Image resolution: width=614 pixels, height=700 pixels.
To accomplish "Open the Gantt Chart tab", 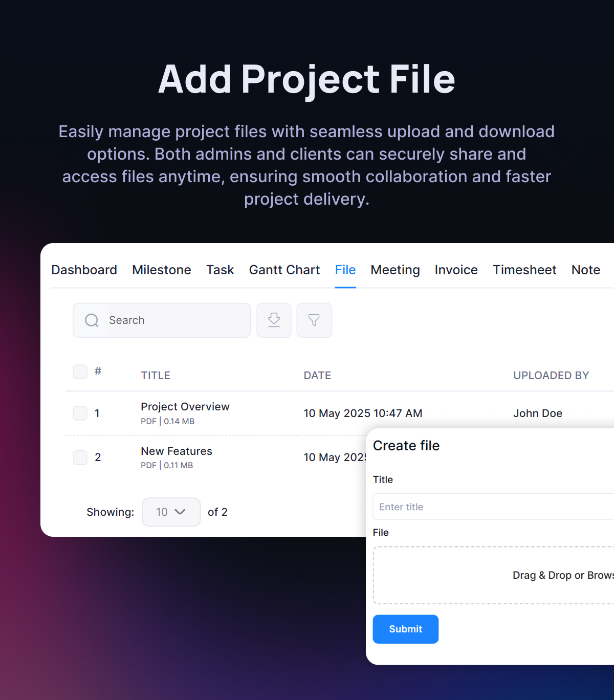I will (284, 270).
